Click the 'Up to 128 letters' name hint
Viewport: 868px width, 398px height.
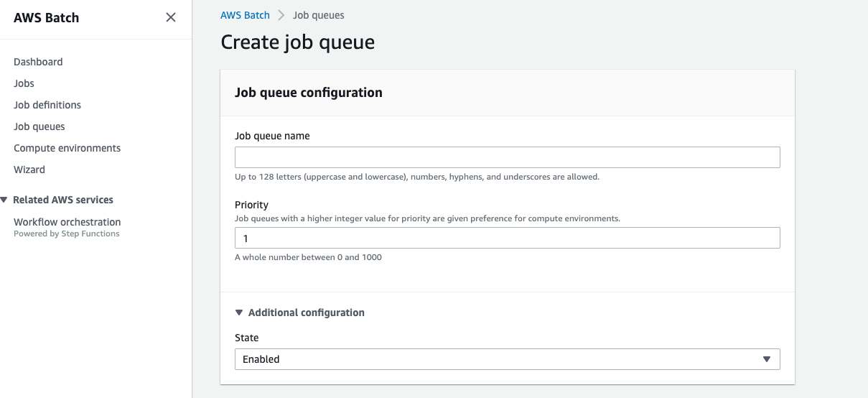coord(417,177)
